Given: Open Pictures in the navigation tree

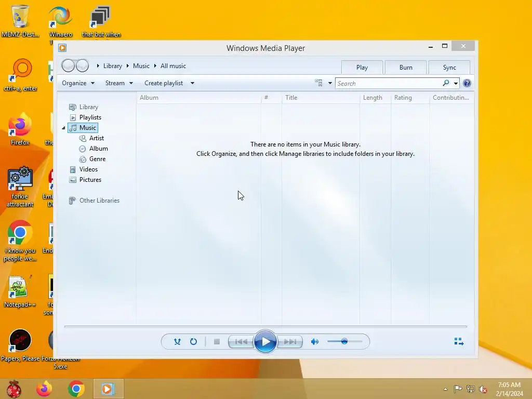Looking at the screenshot, I should click(85, 180).
